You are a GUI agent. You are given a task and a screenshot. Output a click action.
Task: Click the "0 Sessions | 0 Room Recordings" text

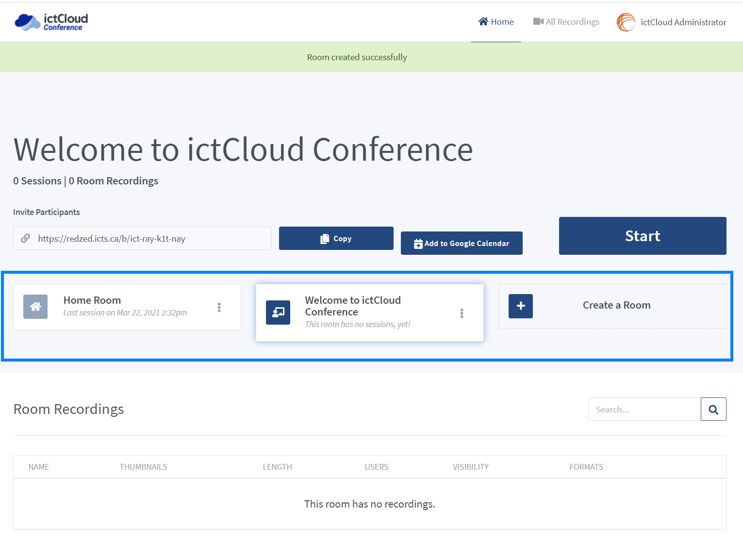click(86, 181)
